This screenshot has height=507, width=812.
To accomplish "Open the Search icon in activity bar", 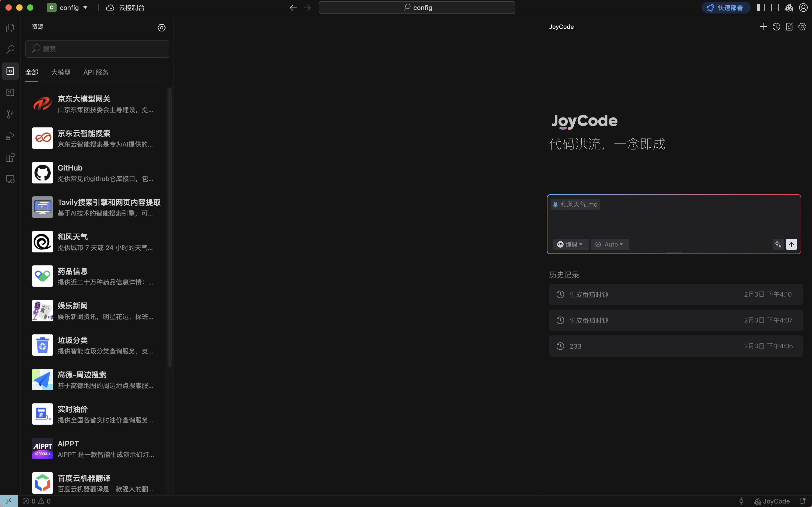I will tap(11, 49).
